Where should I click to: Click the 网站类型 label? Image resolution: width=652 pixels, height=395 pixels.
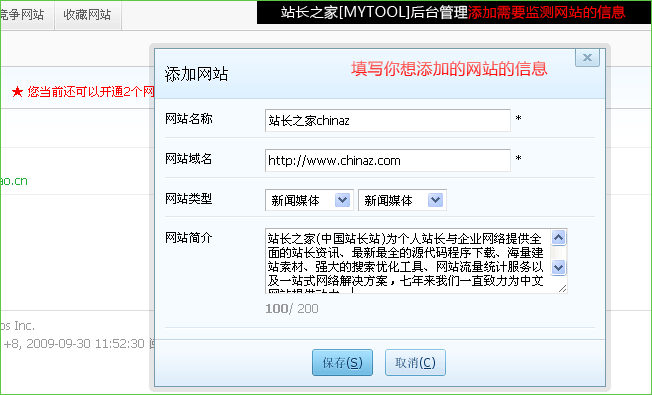tap(189, 199)
